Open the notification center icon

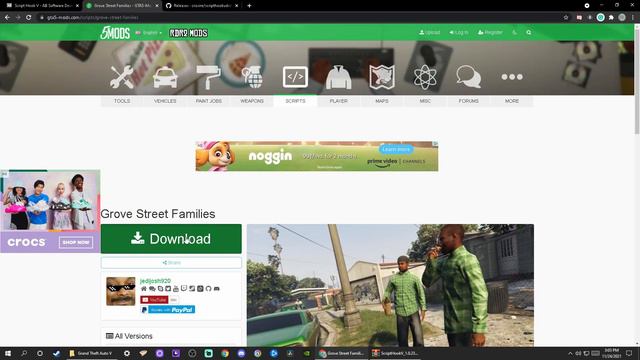point(629,353)
